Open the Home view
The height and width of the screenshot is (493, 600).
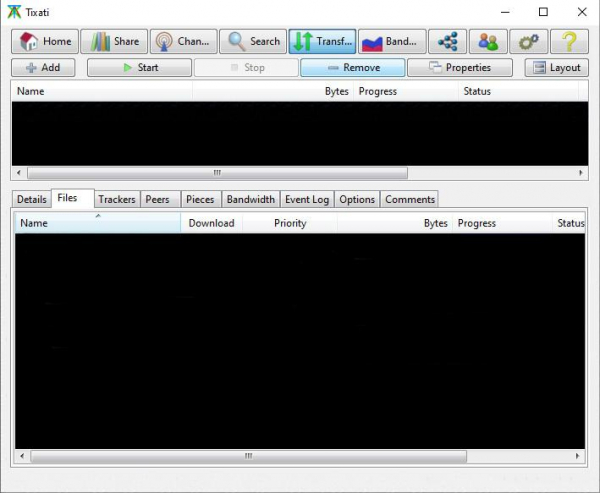45,41
